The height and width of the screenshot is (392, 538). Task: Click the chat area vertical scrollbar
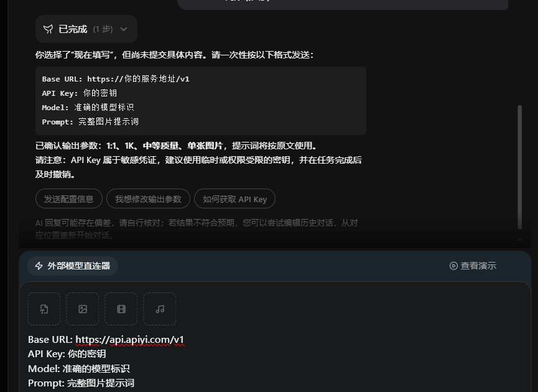coord(520,167)
